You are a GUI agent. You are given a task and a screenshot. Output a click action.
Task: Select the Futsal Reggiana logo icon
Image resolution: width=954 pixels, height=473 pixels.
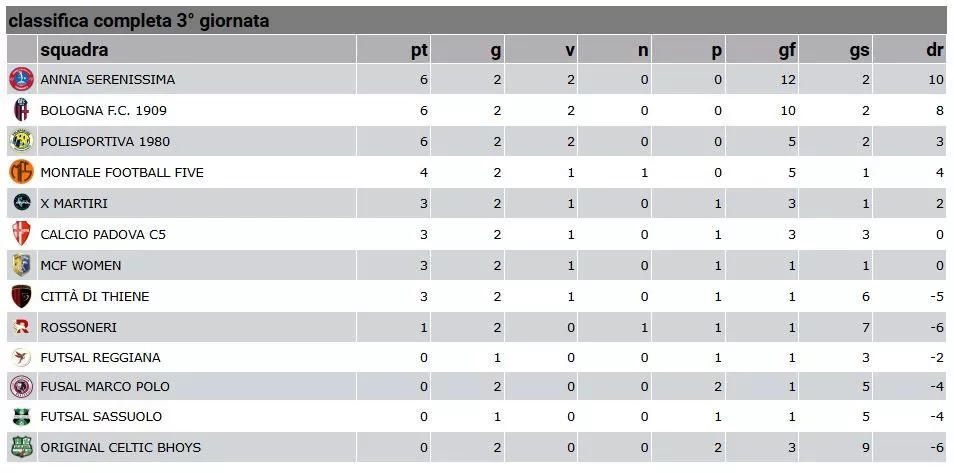pos(21,357)
